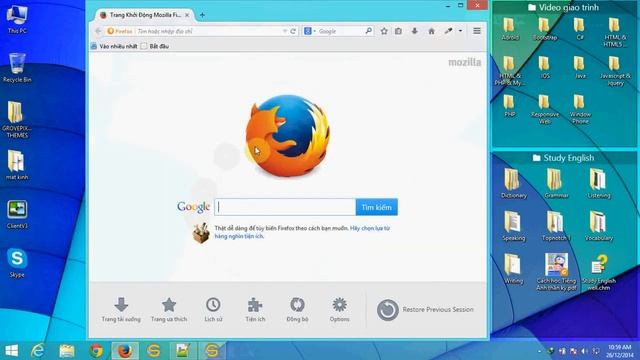Open the Windows Start button
The image size is (640, 360).
[11, 351]
